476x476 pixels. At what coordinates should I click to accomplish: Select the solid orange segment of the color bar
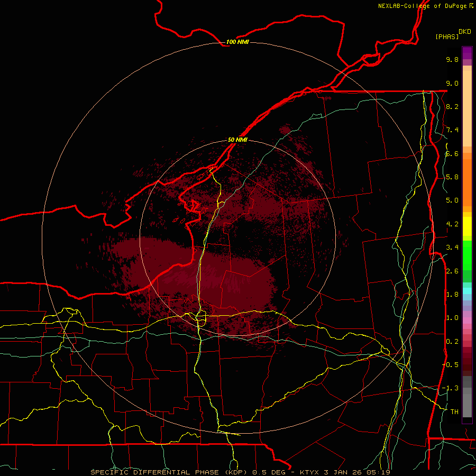tap(467, 182)
